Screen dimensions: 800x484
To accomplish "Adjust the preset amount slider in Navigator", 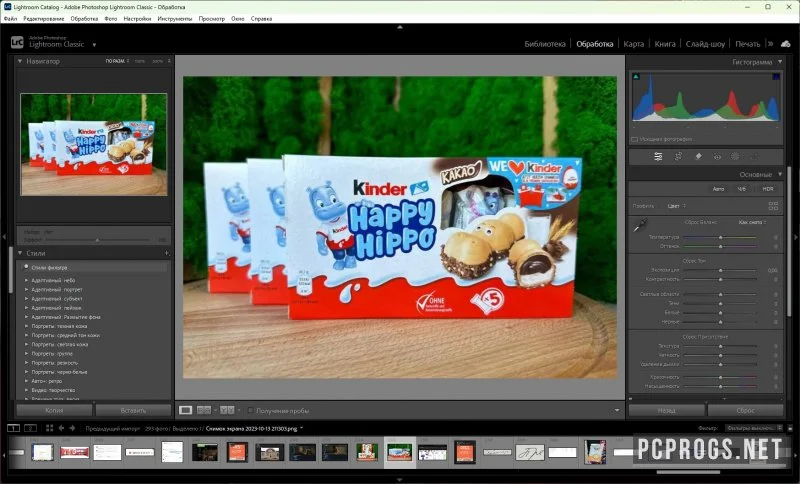I will [x=97, y=240].
